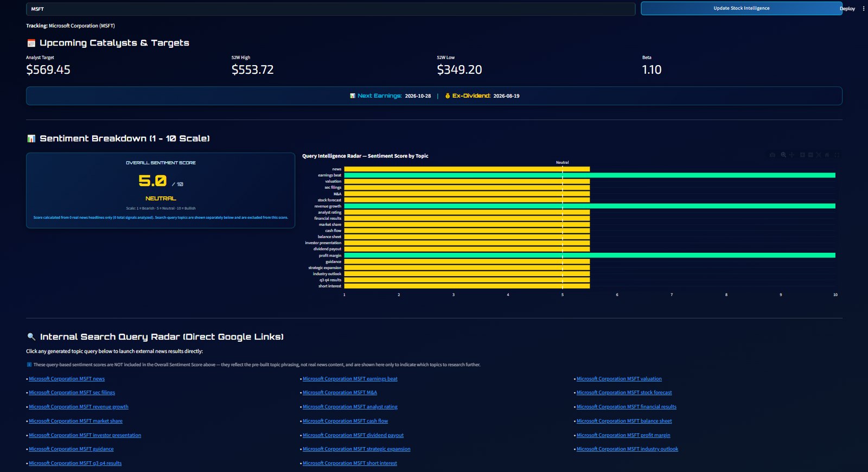Open the MSFT earnings beat link
Image resolution: width=868 pixels, height=472 pixels.
tap(350, 379)
